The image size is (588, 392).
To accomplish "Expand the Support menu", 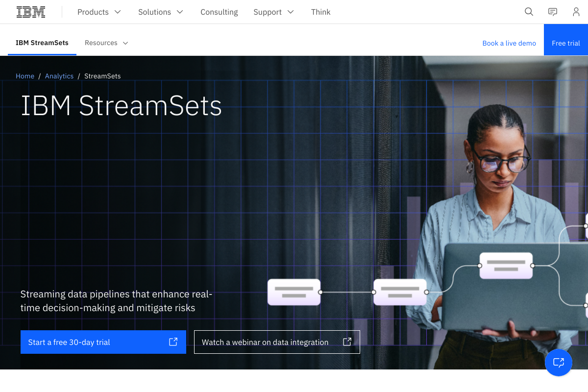I will tap(273, 12).
